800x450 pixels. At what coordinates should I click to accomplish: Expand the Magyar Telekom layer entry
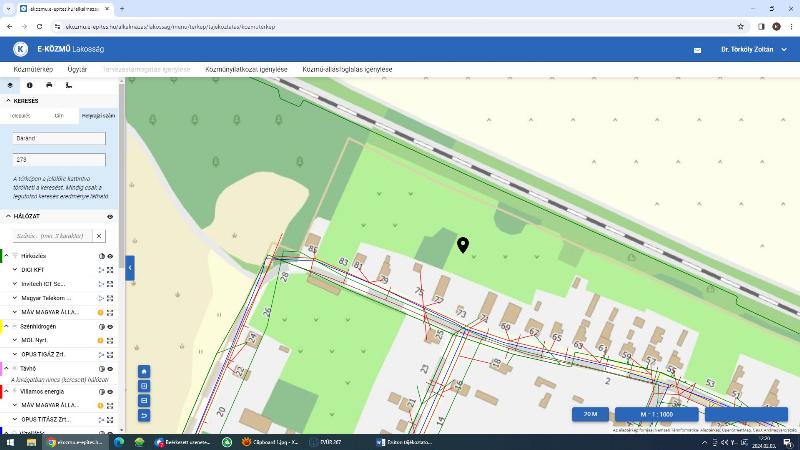point(14,298)
